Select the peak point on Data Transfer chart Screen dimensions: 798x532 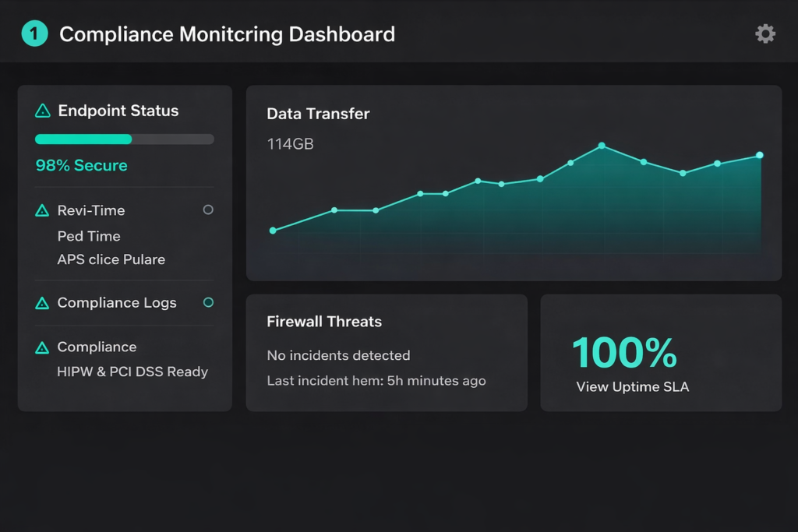point(602,146)
